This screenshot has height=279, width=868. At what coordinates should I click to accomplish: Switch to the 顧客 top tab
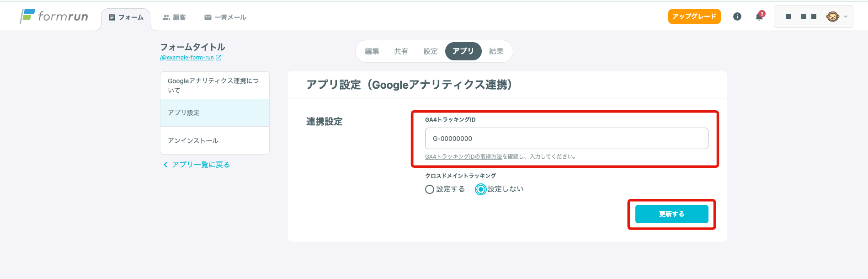(174, 17)
